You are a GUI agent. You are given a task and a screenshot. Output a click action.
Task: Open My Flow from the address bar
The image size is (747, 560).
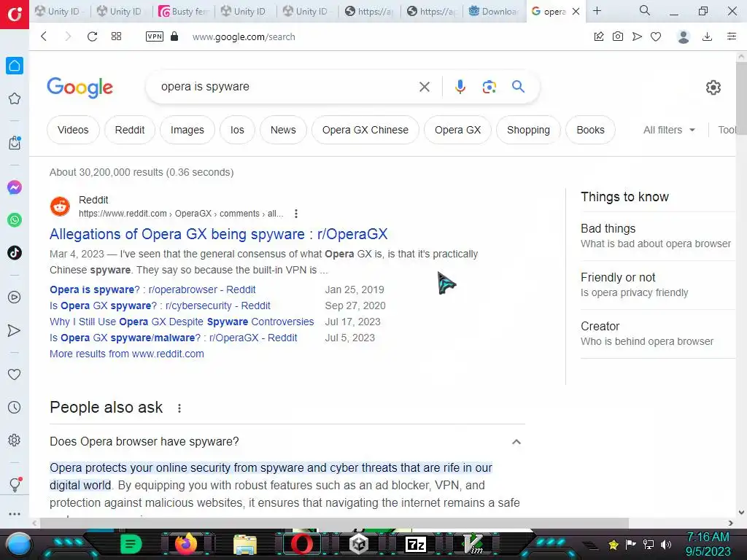coord(637,36)
